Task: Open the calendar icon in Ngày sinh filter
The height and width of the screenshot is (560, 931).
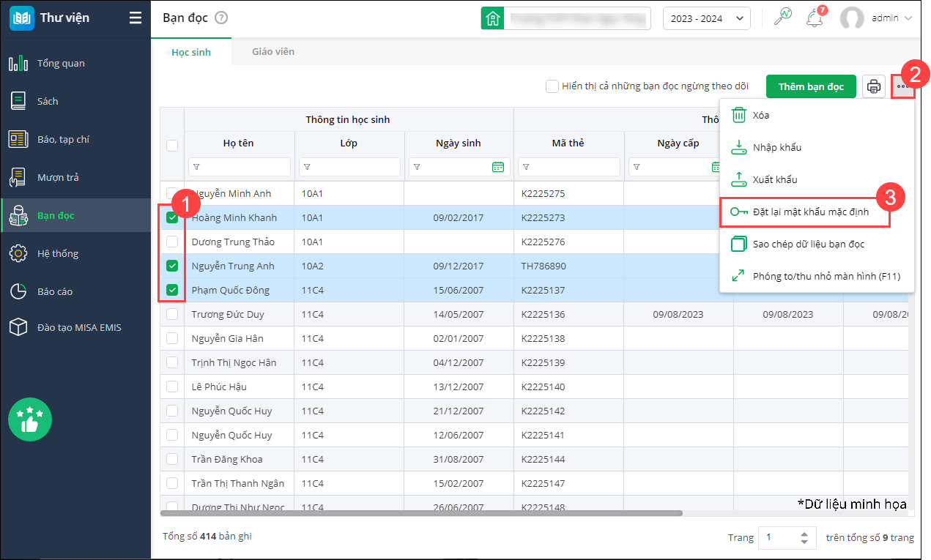Action: tap(498, 167)
